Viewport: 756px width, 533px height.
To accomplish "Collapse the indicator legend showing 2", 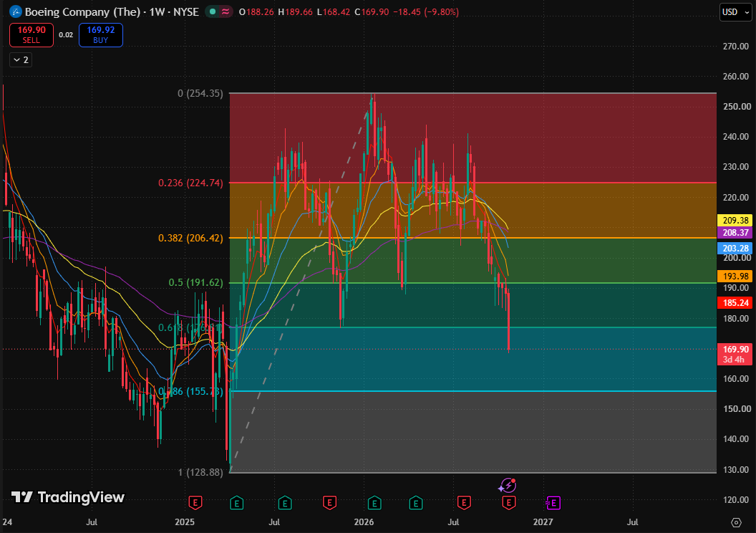I will pyautogui.click(x=21, y=59).
